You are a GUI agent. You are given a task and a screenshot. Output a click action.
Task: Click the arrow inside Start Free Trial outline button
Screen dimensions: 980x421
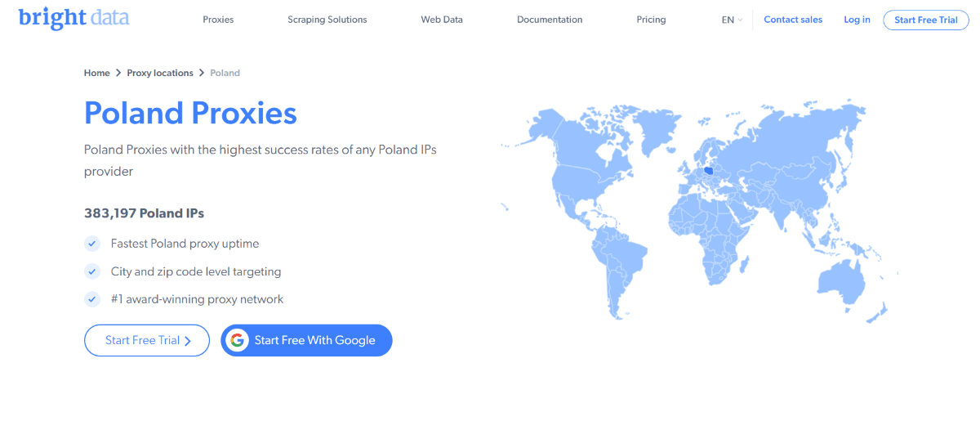188,341
